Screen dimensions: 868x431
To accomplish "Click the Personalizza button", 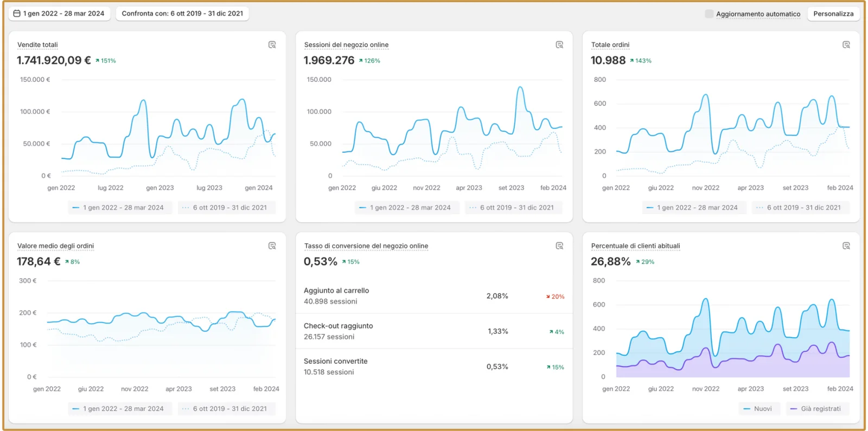I will coord(833,14).
